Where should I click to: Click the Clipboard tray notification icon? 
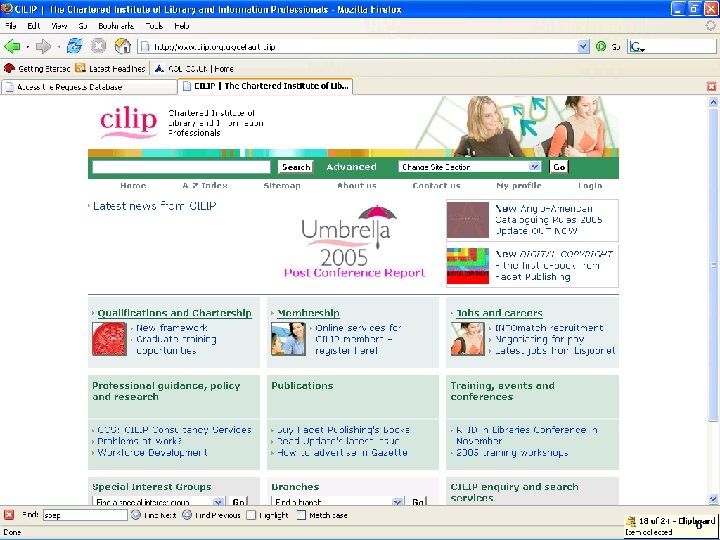point(631,521)
